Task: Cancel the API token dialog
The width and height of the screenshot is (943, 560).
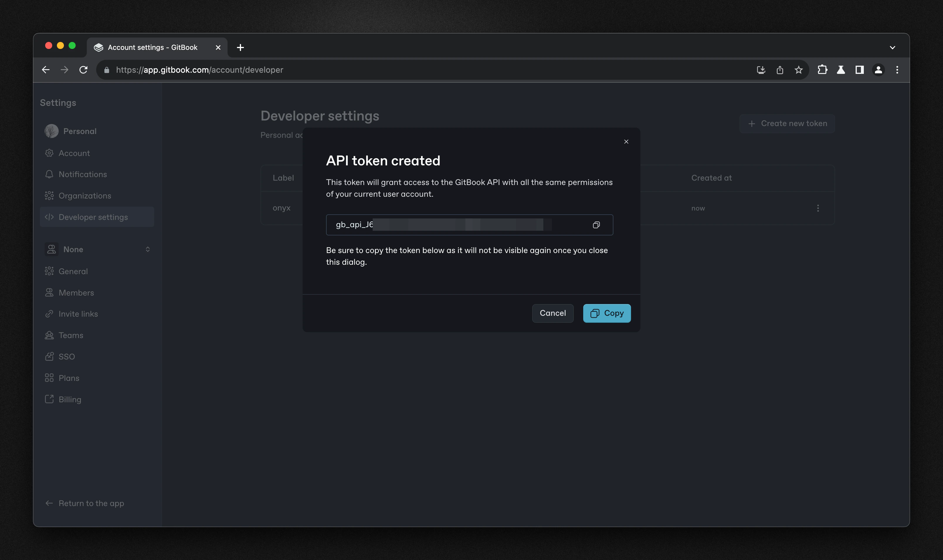Action: [552, 313]
